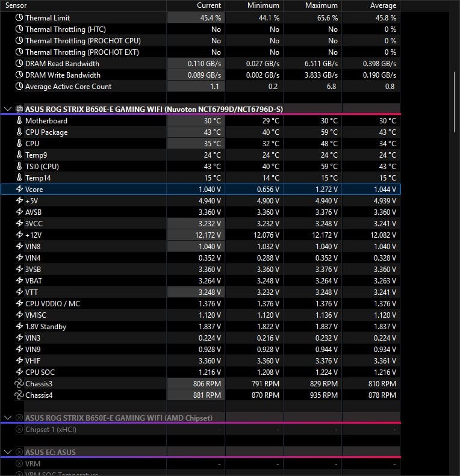Click the thermometer icon beside Motherboard
Viewport: 460px width, 476px height.
[19, 121]
